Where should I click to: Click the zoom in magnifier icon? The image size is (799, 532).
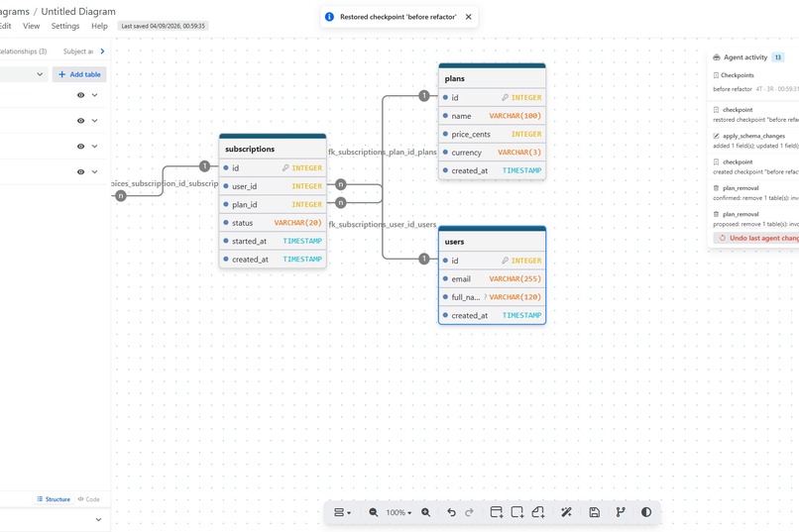tap(426, 512)
